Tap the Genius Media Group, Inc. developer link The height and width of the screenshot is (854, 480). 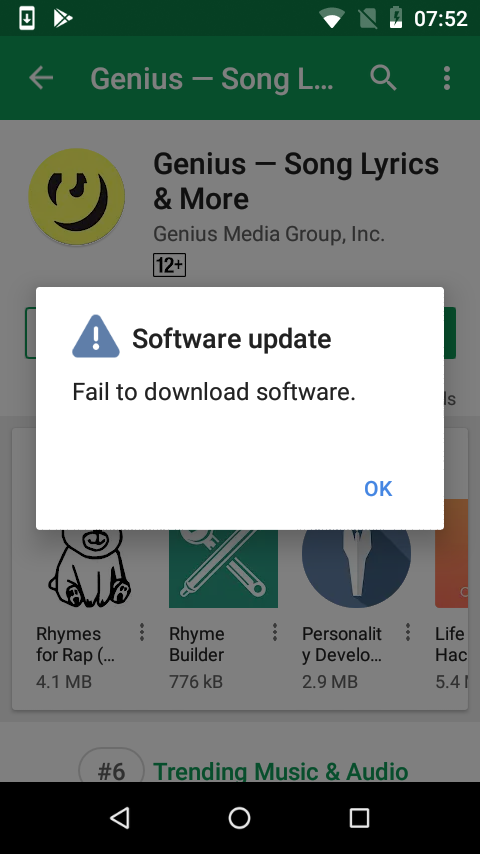pos(269,234)
